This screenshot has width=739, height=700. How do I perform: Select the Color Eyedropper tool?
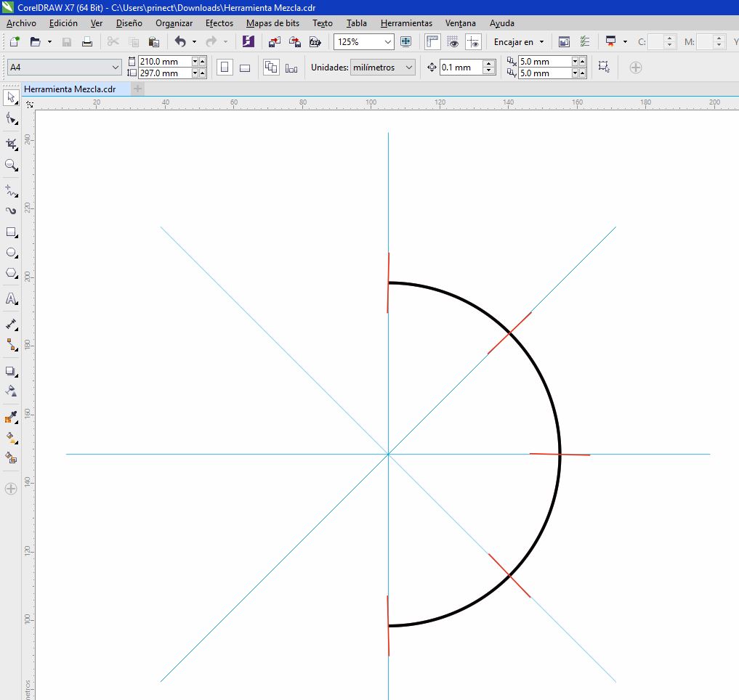[x=12, y=417]
